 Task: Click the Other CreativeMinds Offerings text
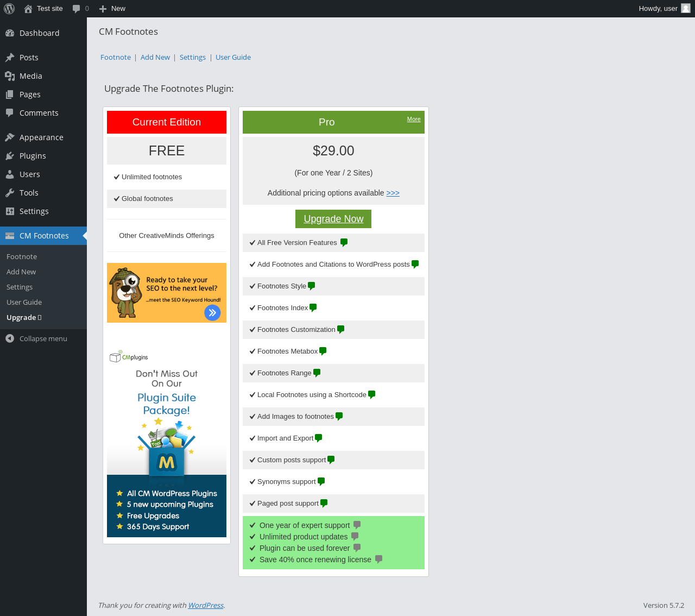(167, 236)
